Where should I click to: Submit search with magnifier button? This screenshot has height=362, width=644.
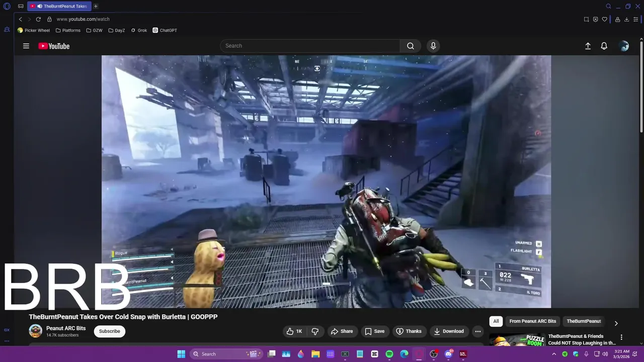point(411,46)
